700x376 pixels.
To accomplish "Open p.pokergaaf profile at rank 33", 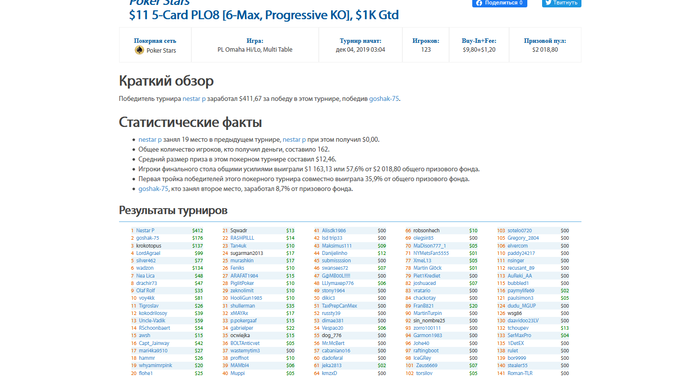I will coord(244,321).
